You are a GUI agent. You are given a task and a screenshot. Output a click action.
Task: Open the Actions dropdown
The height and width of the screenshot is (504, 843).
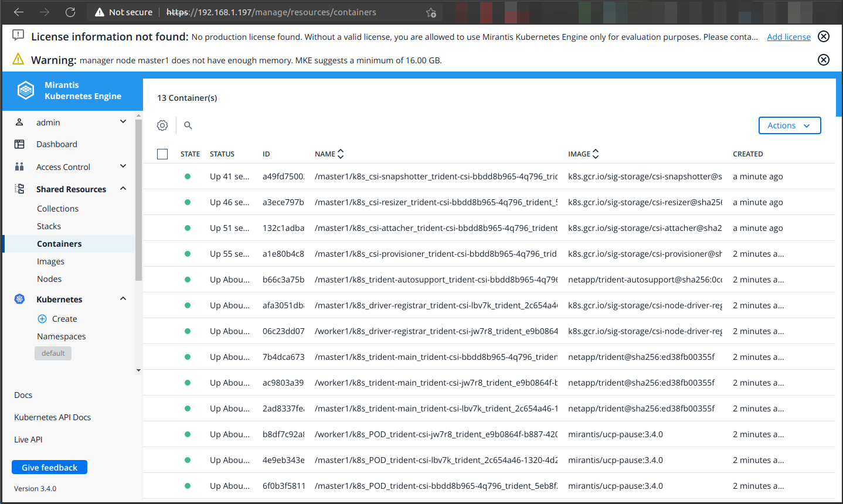(x=790, y=125)
